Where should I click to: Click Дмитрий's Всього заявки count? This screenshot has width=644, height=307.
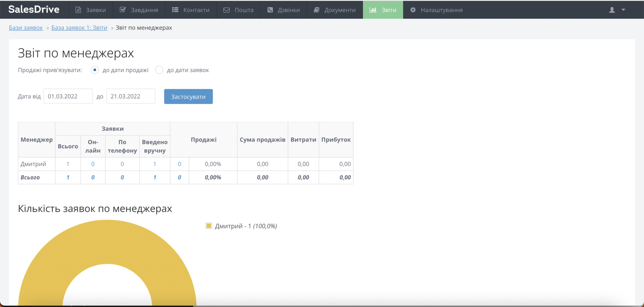click(x=68, y=164)
